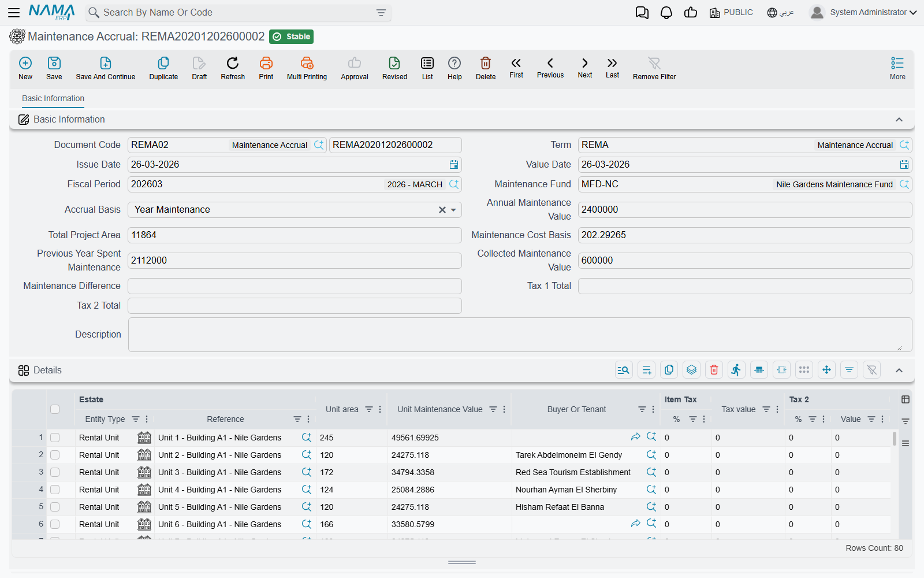Screen dimensions: 924x578
Task: Check row 6 checkbox
Action: (x=55, y=524)
